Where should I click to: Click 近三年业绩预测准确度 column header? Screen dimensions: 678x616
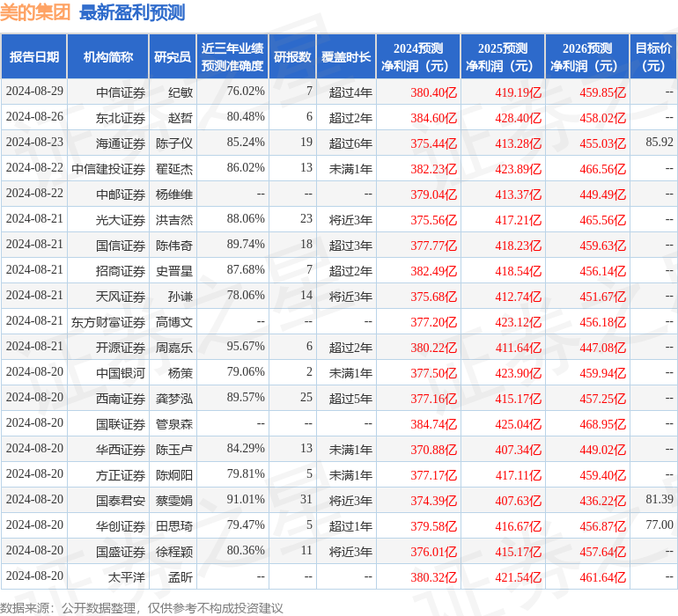pyautogui.click(x=232, y=56)
